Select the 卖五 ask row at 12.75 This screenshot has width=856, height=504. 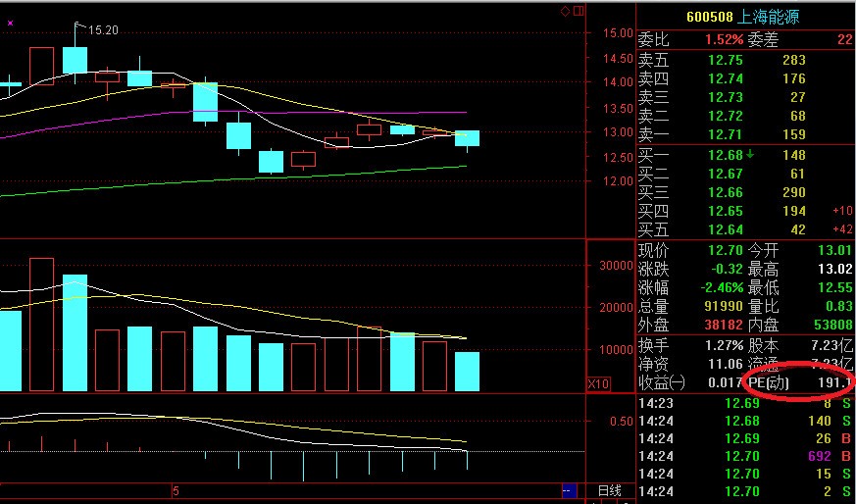[745, 61]
